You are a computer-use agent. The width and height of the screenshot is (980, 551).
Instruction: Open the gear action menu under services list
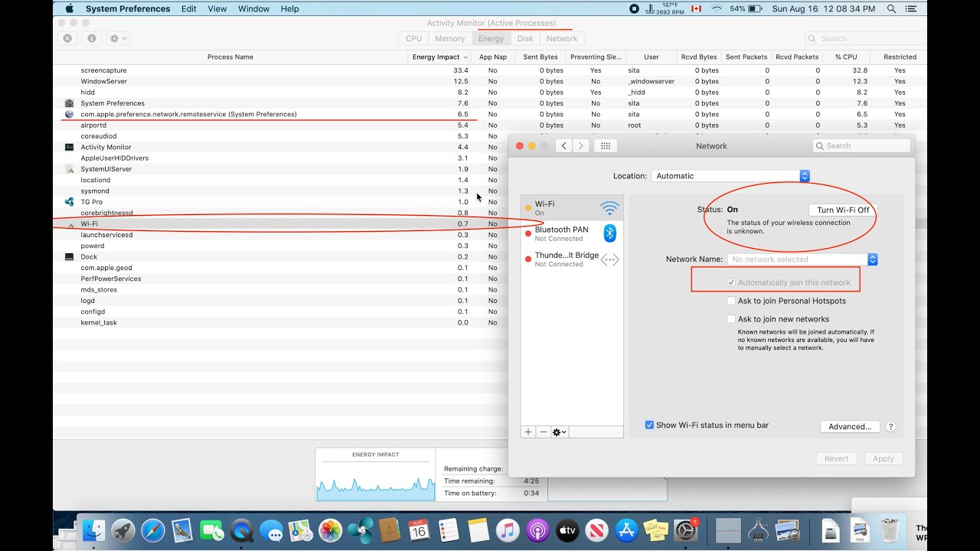pos(560,432)
